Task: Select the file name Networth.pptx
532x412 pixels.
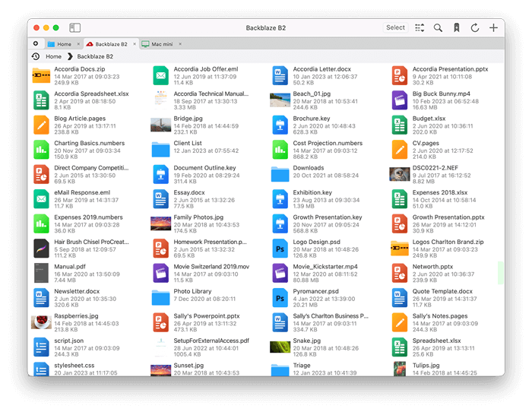Action: point(432,267)
